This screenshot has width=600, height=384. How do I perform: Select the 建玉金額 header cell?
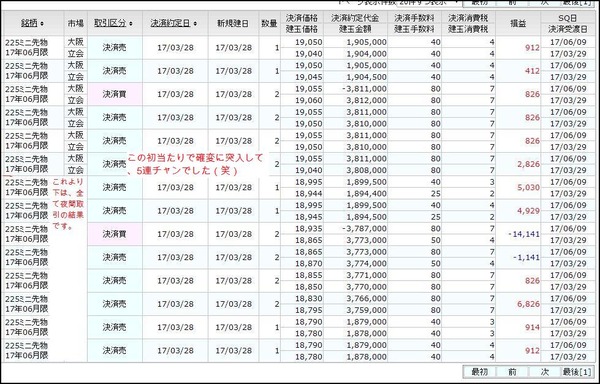(x=355, y=29)
